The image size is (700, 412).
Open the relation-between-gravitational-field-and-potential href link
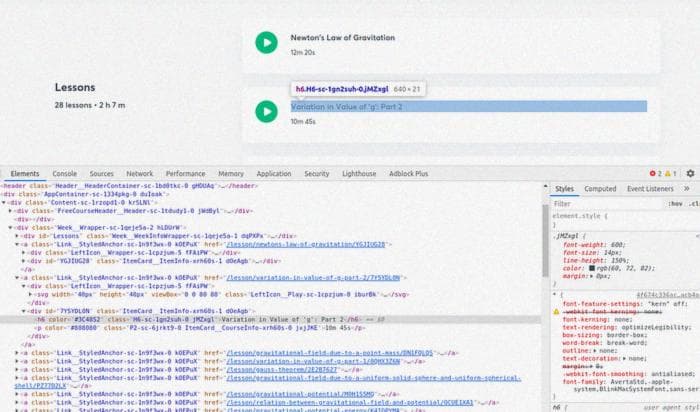(x=350, y=403)
